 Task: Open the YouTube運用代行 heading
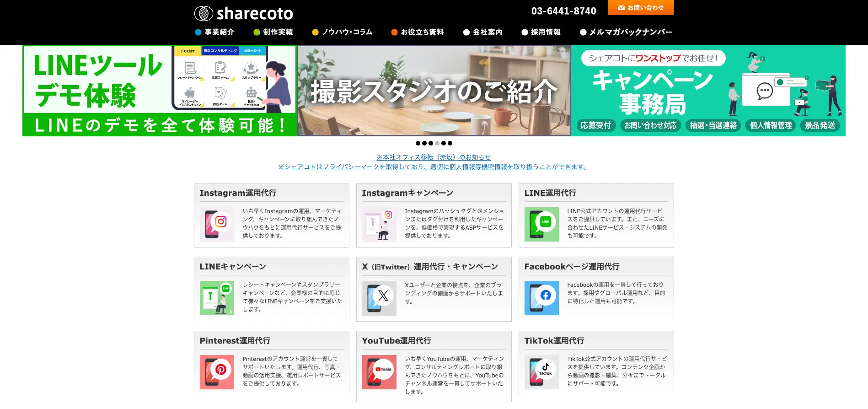tap(396, 341)
